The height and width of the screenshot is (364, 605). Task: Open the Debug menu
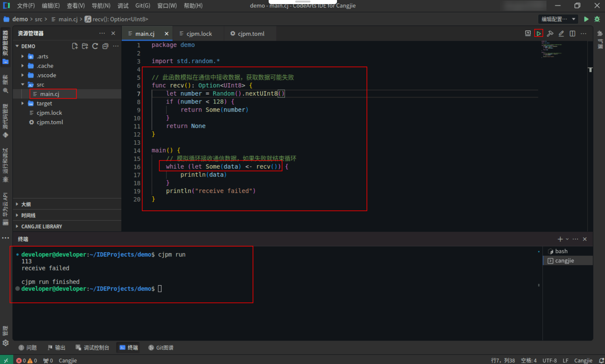click(x=123, y=6)
